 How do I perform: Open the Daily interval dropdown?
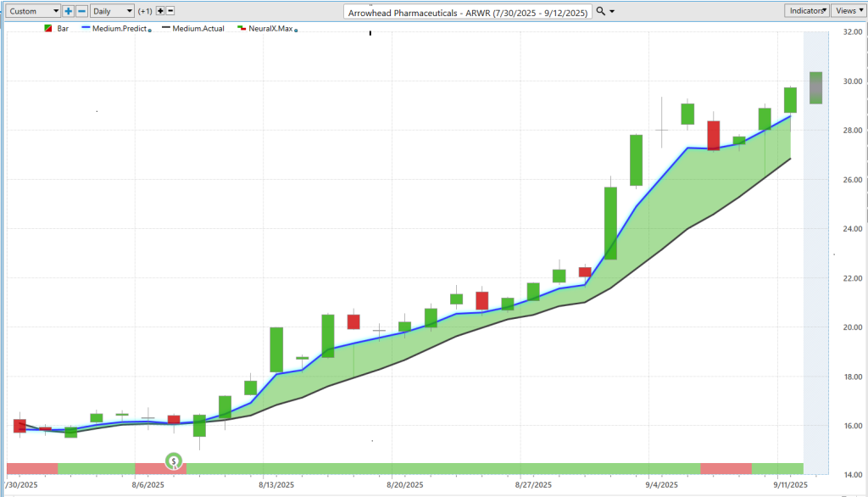113,11
